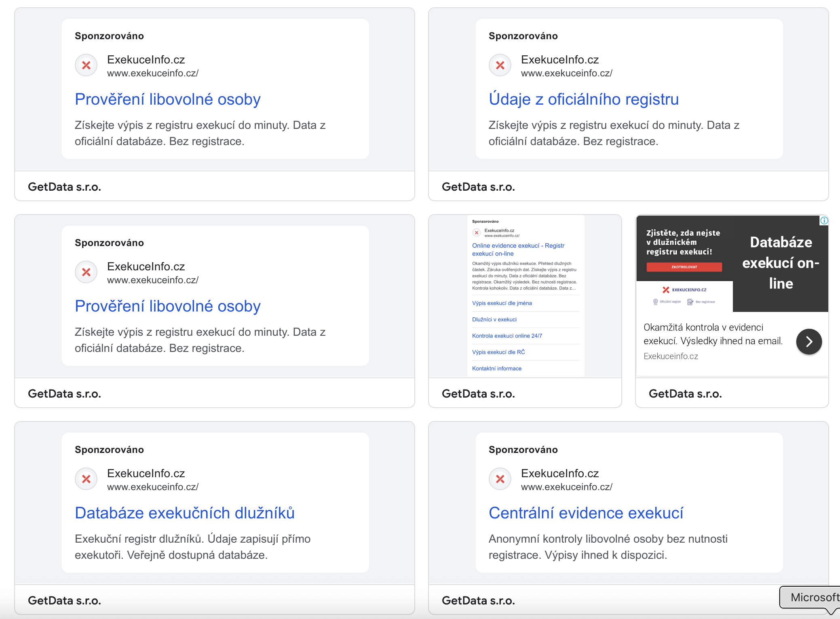Open the 'Centrální evidence exekucí' headline link

pyautogui.click(x=586, y=513)
